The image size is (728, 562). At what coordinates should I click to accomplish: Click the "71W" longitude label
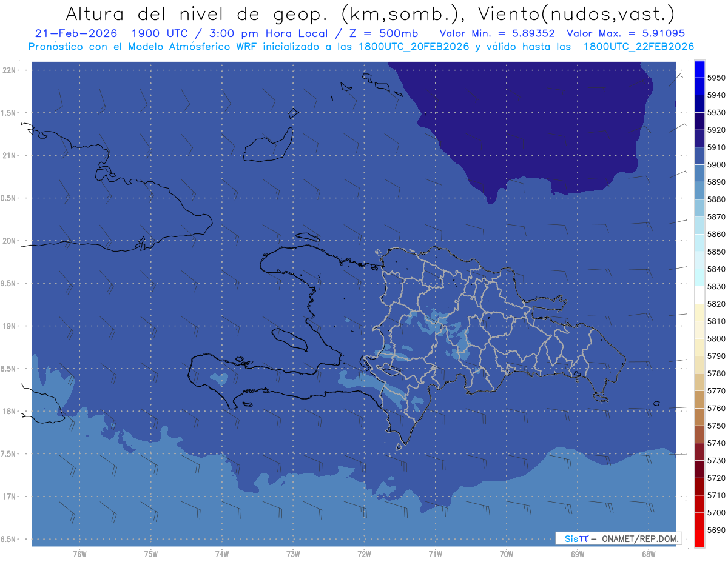click(x=435, y=554)
